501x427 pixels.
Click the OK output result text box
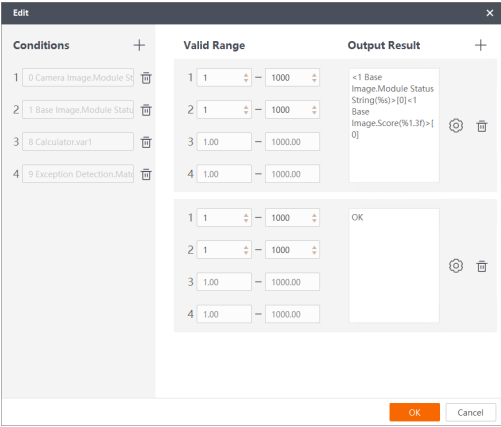394,265
